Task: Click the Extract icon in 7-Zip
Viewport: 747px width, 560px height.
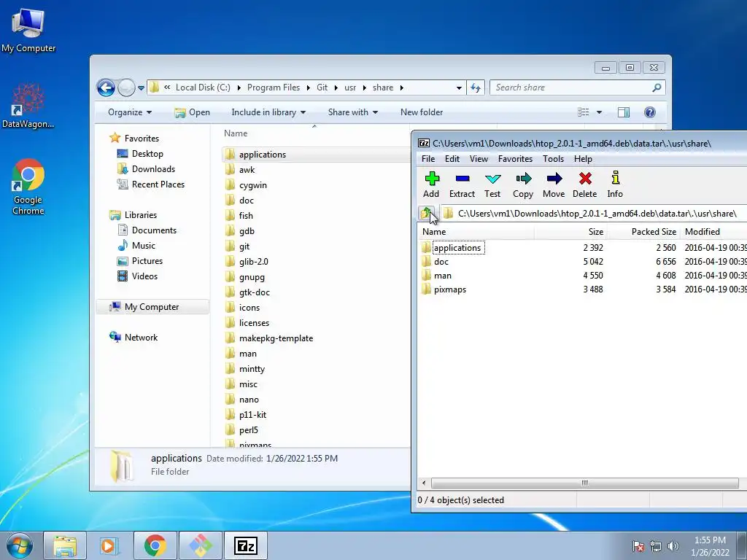Action: (462, 184)
